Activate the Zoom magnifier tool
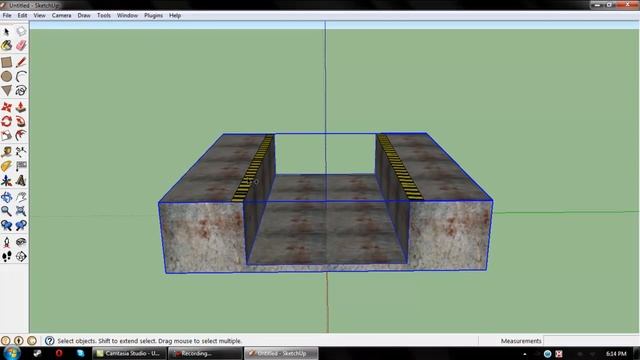Screen dimensions: 640x360 click(x=7, y=211)
